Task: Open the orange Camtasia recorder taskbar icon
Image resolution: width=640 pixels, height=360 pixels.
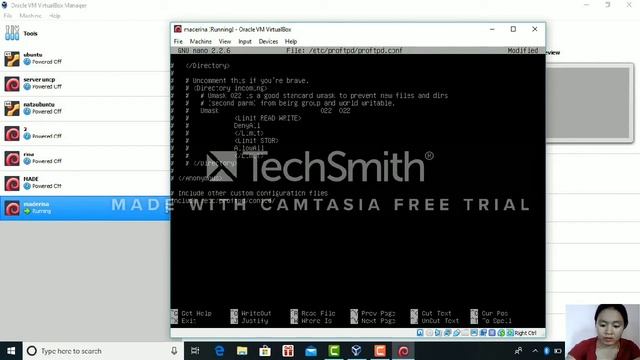Action: (380, 351)
